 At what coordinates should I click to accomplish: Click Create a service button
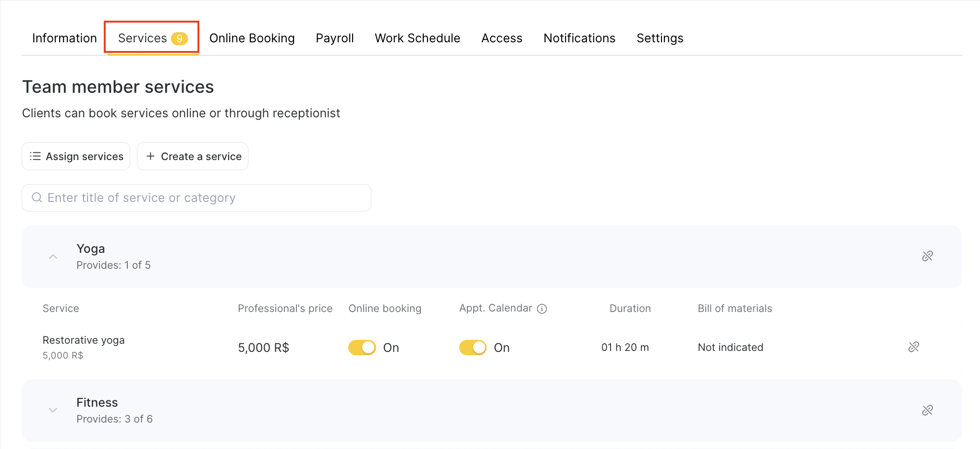pyautogui.click(x=193, y=156)
